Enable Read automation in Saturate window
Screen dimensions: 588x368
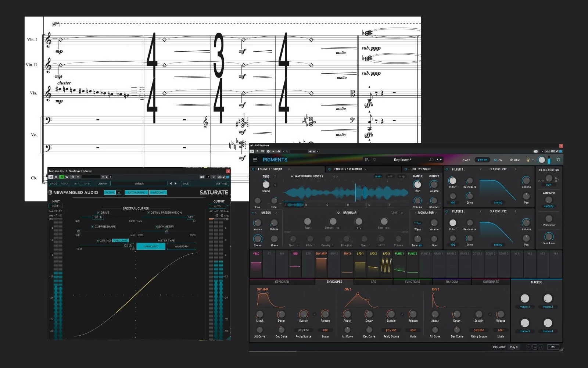click(x=62, y=177)
